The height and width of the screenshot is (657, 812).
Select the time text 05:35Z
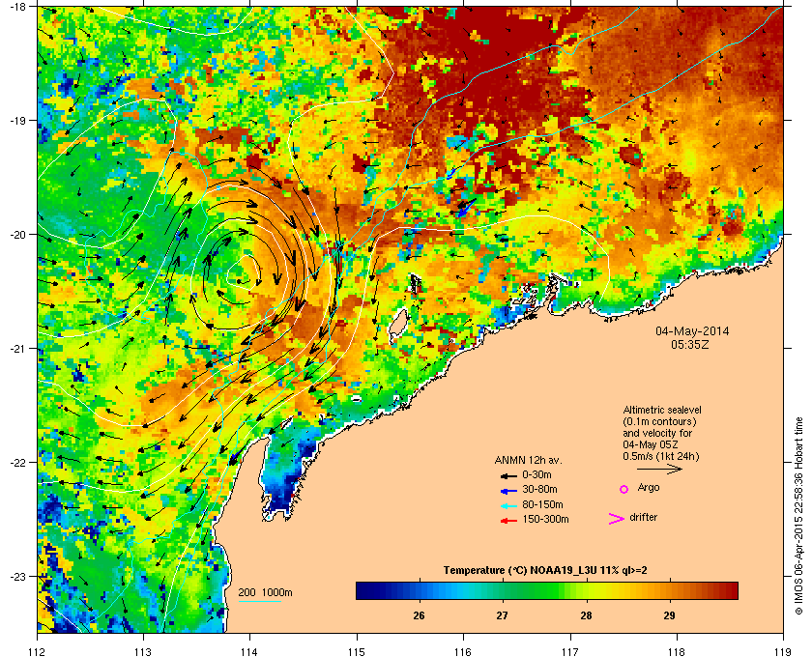(x=690, y=344)
